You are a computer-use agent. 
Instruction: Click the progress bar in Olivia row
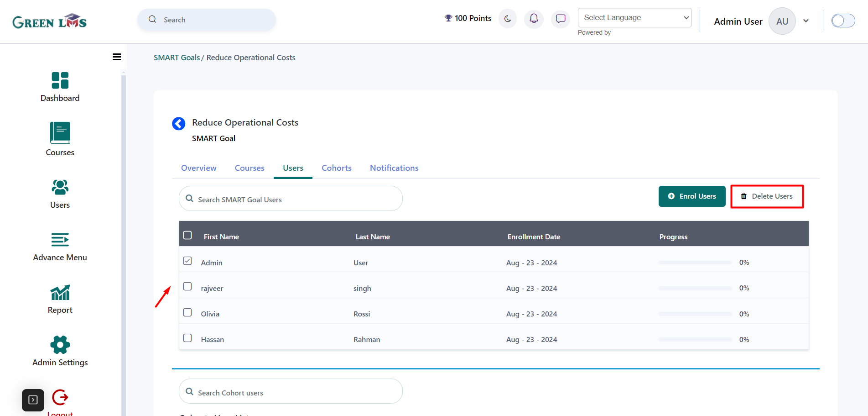click(695, 314)
